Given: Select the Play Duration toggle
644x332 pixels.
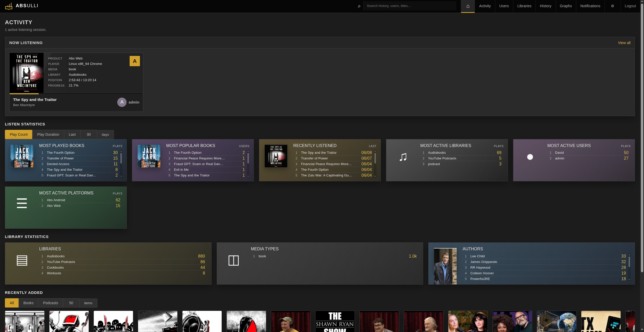Looking at the screenshot, I should 48,134.
